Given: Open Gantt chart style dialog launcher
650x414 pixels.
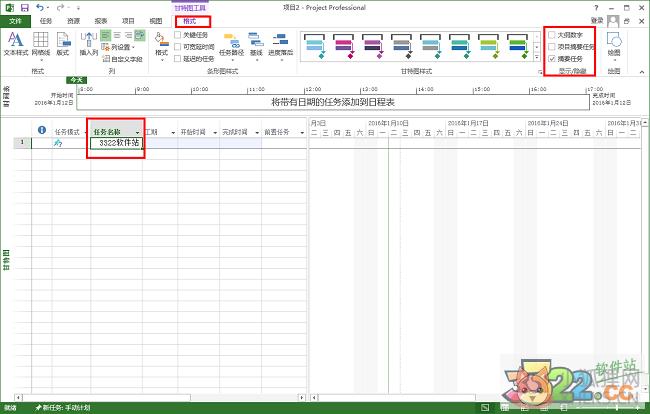Looking at the screenshot, I should pyautogui.click(x=540, y=72).
